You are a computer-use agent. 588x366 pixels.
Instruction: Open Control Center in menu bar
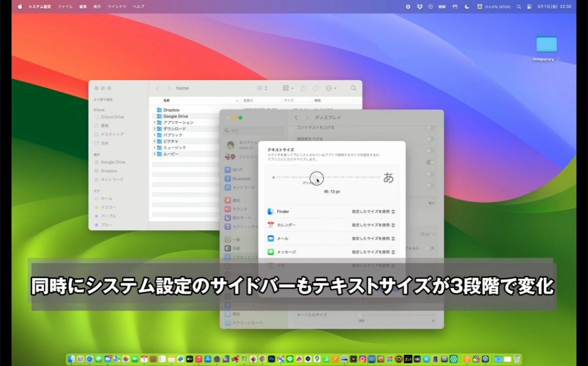529,7
